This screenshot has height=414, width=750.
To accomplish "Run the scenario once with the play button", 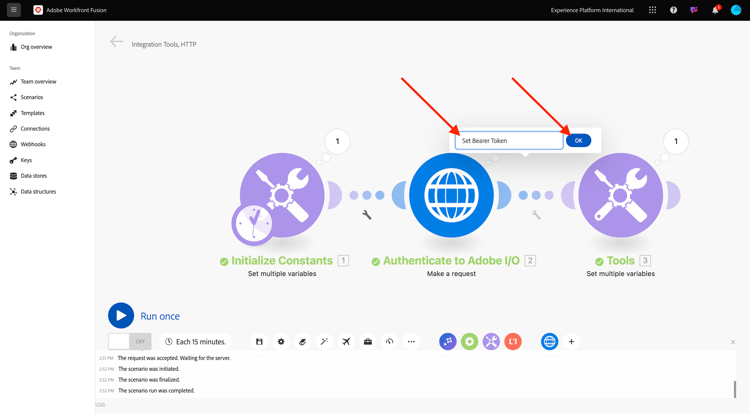I will tap(121, 316).
